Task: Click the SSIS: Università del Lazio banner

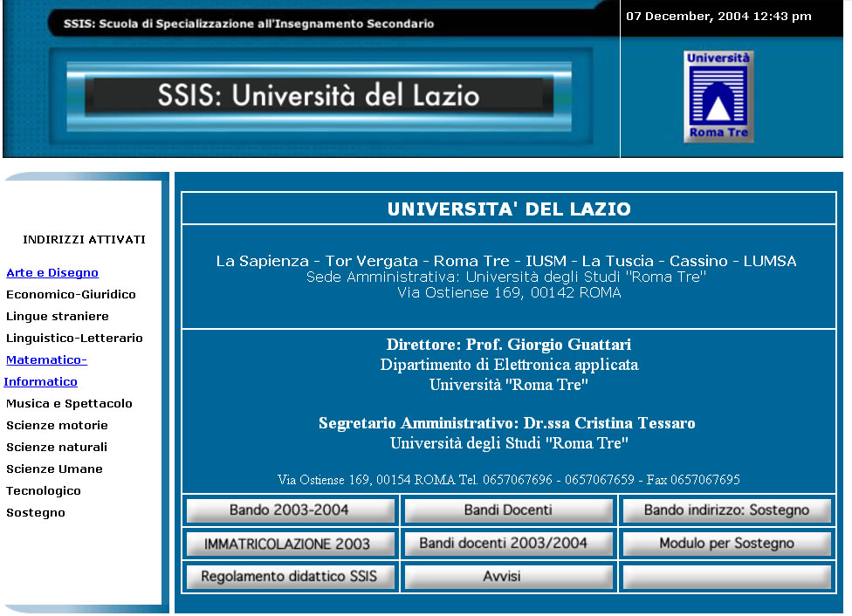Action: pos(319,96)
